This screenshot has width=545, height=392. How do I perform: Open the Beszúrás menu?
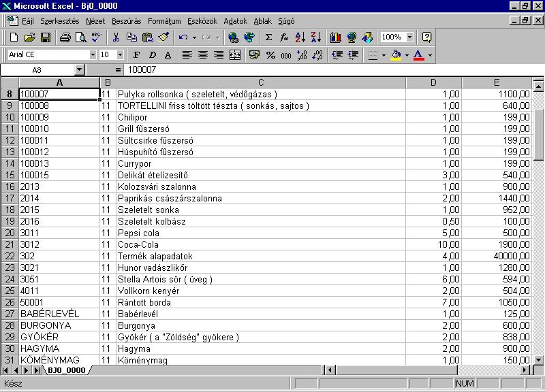coord(127,21)
